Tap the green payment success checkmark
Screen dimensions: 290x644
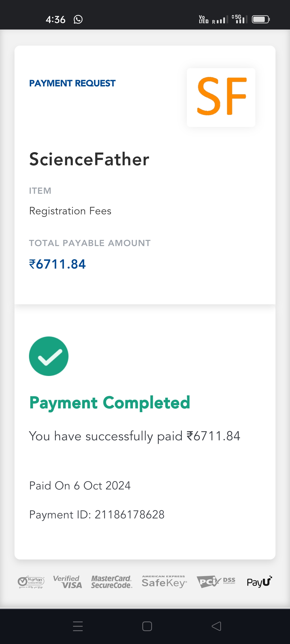point(49,356)
